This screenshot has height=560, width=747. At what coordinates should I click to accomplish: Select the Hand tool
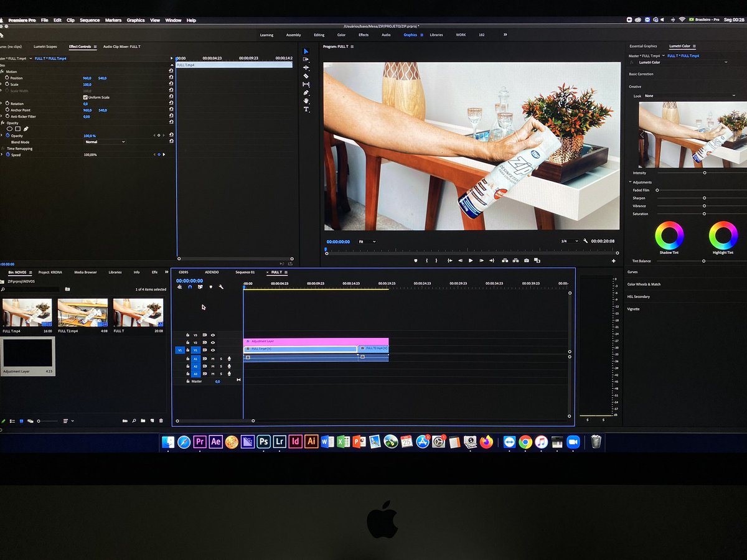306,101
